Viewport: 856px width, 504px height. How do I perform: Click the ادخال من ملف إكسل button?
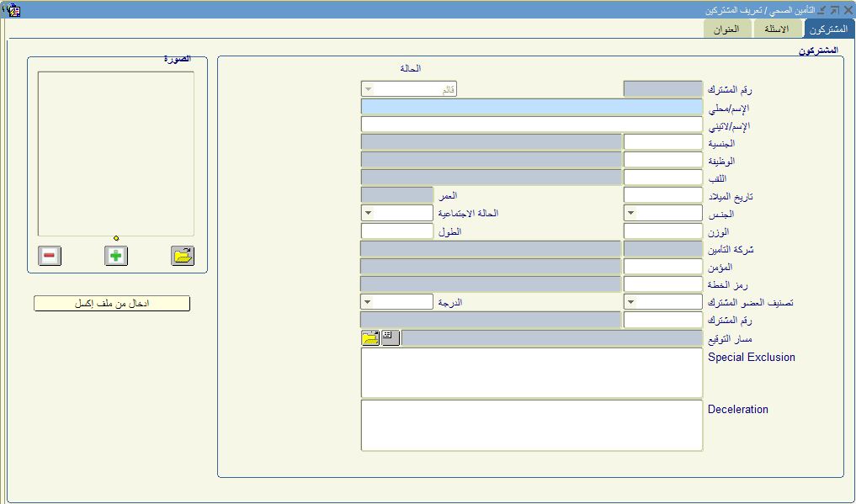(x=112, y=304)
